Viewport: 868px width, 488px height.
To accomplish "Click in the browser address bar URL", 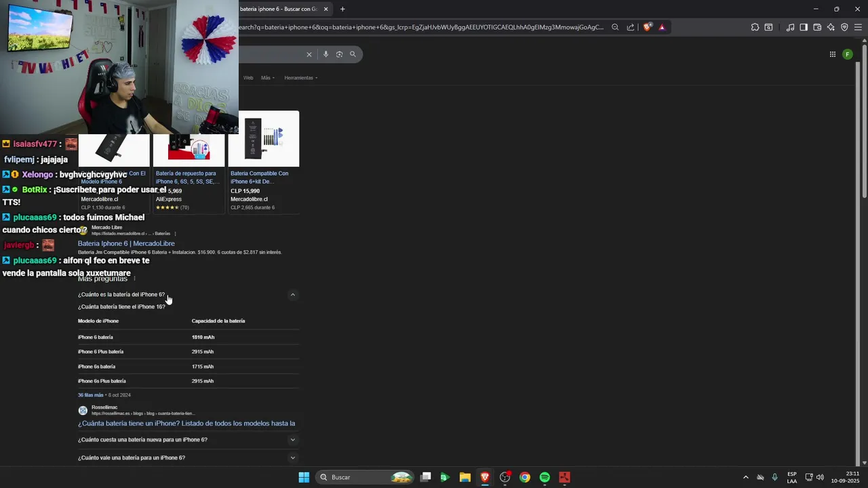I will (420, 27).
